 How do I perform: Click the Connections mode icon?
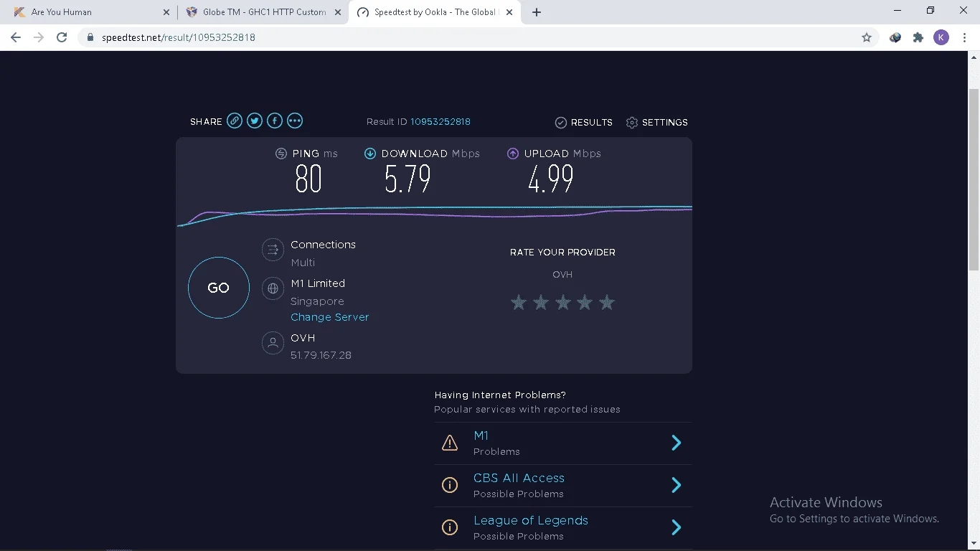click(273, 250)
